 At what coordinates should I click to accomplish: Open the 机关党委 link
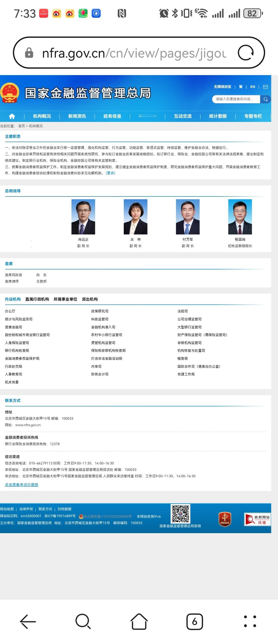[x=12, y=382]
